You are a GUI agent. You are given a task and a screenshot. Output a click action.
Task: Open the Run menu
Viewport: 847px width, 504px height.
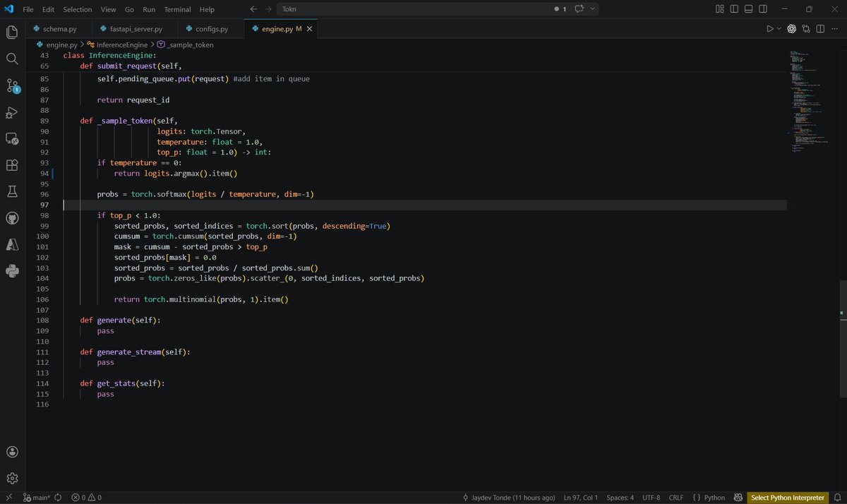(149, 10)
